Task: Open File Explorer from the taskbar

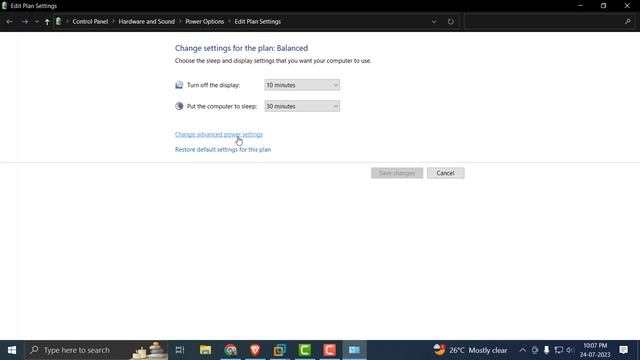Action: click(205, 350)
